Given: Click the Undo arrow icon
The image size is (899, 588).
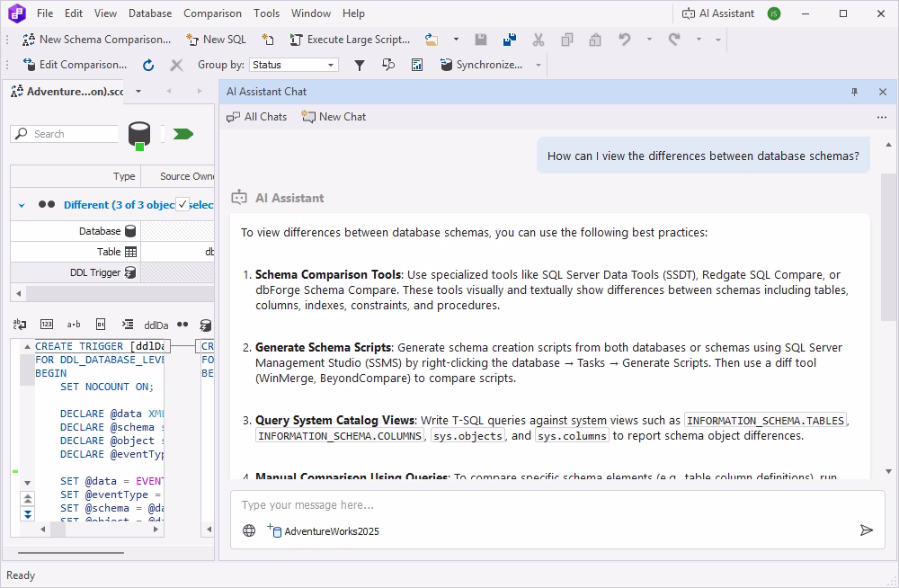Looking at the screenshot, I should 625,40.
